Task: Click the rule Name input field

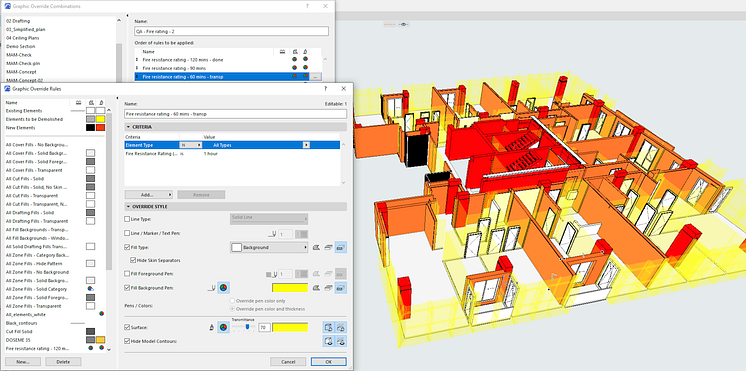Action: coord(236,114)
